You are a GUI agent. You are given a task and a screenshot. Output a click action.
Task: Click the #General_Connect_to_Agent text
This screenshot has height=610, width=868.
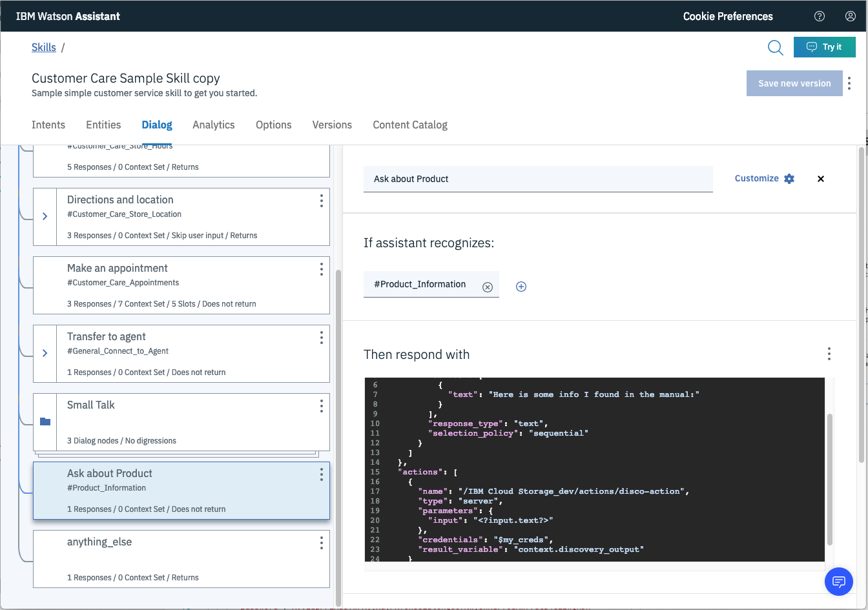click(118, 351)
